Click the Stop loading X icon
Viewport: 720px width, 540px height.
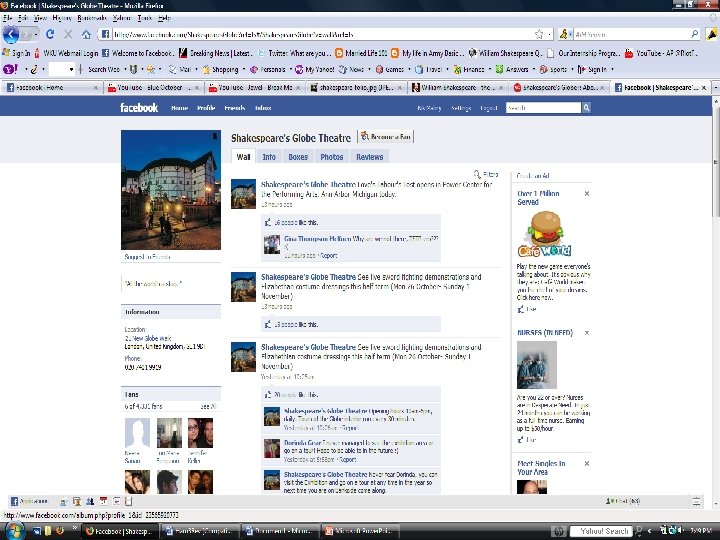pos(68,34)
